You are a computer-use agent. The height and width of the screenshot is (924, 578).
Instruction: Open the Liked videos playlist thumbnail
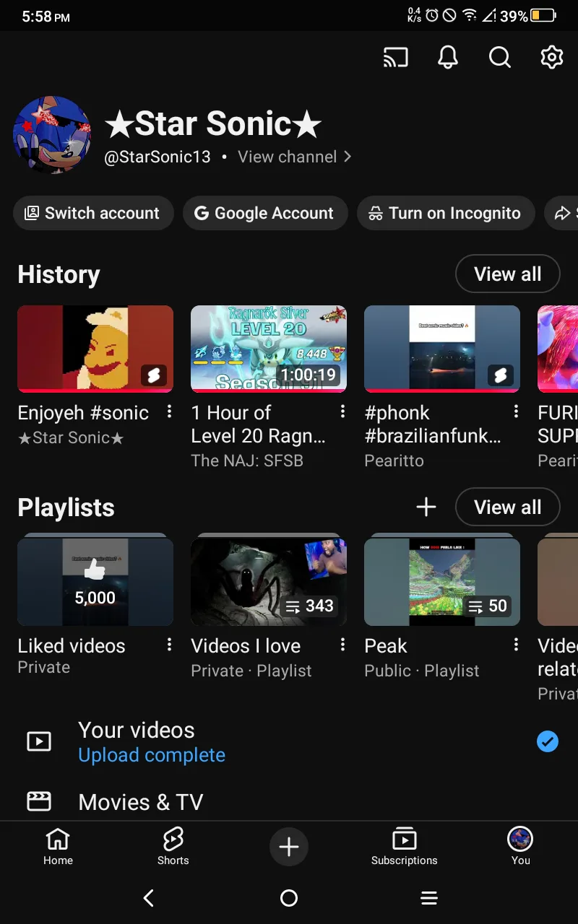tap(95, 582)
